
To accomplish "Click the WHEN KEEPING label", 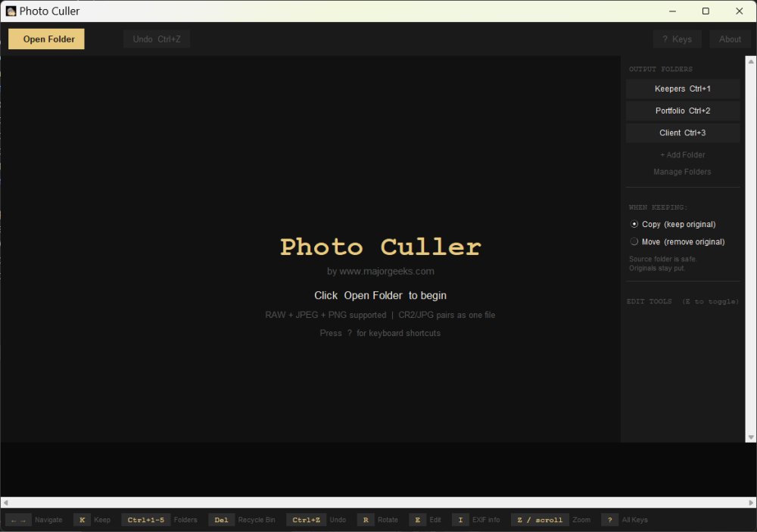I will 658,207.
